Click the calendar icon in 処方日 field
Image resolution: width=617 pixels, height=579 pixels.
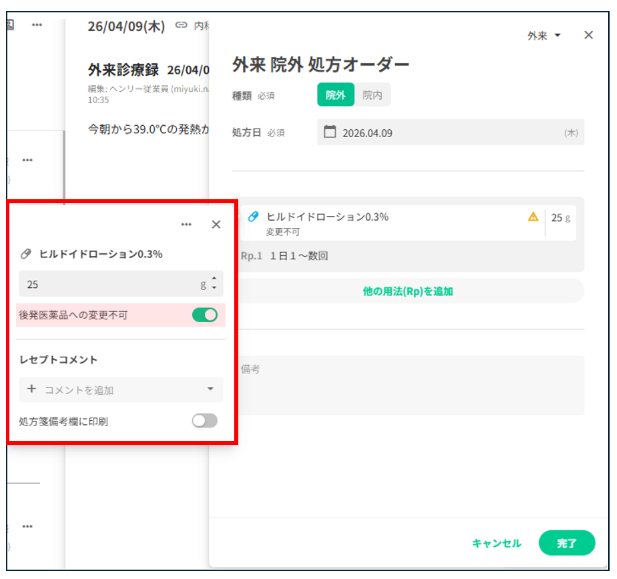point(330,132)
